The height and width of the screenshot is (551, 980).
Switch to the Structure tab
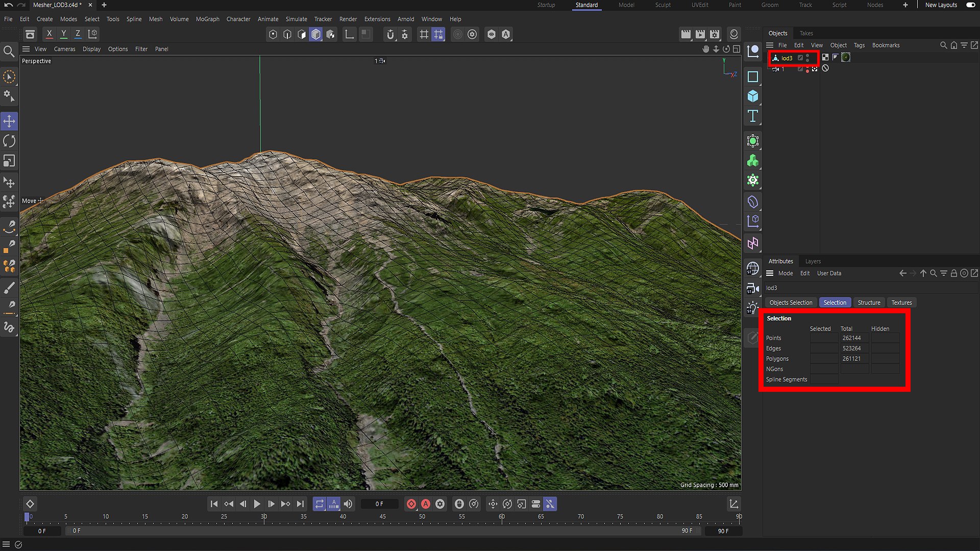click(x=869, y=303)
